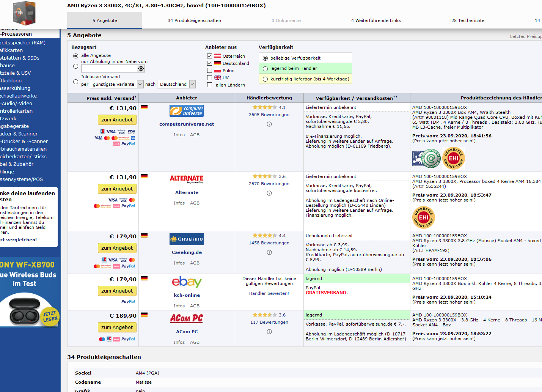This screenshot has width=542, height=392.
Task: Open '25 Testberichte' tab
Action: [468, 20]
